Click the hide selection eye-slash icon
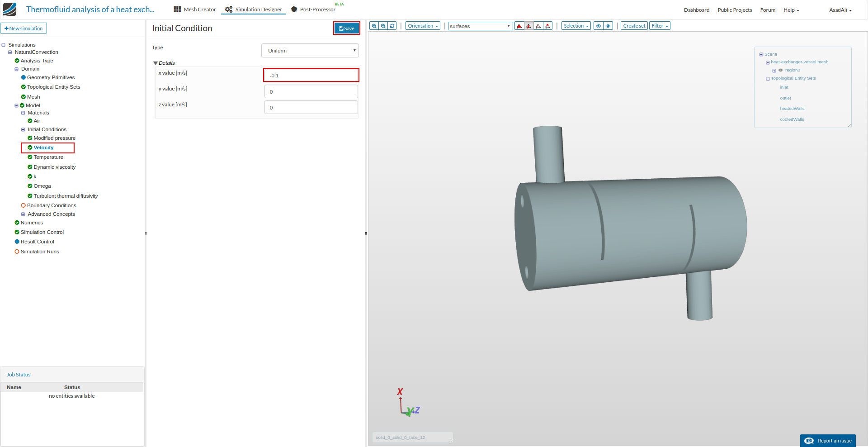868x447 pixels. 599,26
